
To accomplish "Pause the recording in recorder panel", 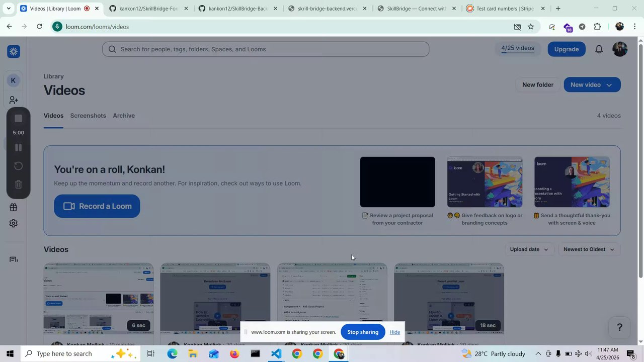I will pyautogui.click(x=18, y=147).
